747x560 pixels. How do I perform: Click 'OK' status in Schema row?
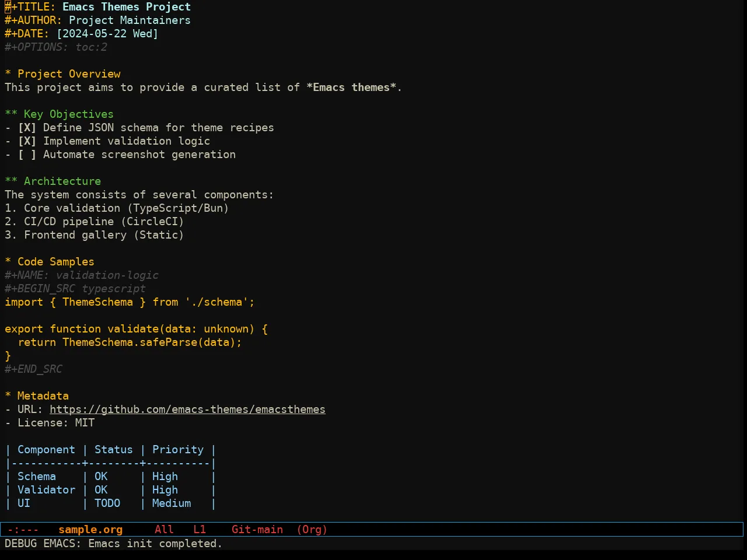101,477
